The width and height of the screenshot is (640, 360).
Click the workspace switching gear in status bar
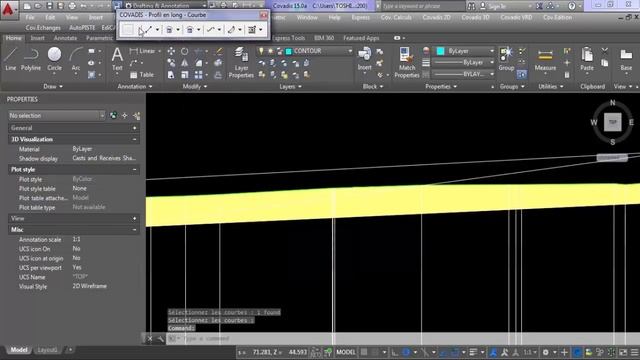coord(545,352)
